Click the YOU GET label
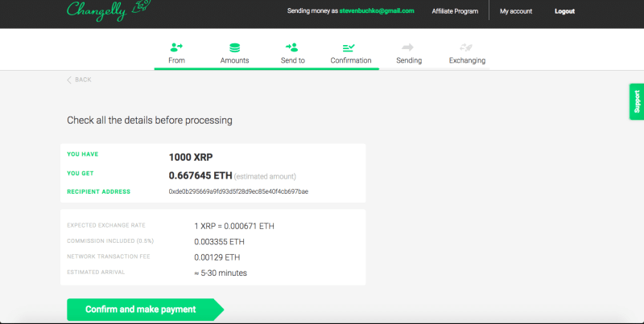 [x=80, y=173]
